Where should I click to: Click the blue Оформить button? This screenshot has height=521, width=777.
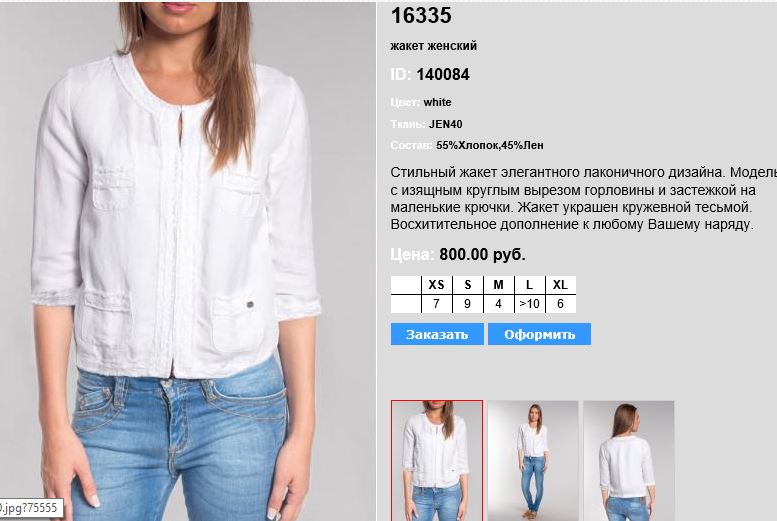[539, 334]
